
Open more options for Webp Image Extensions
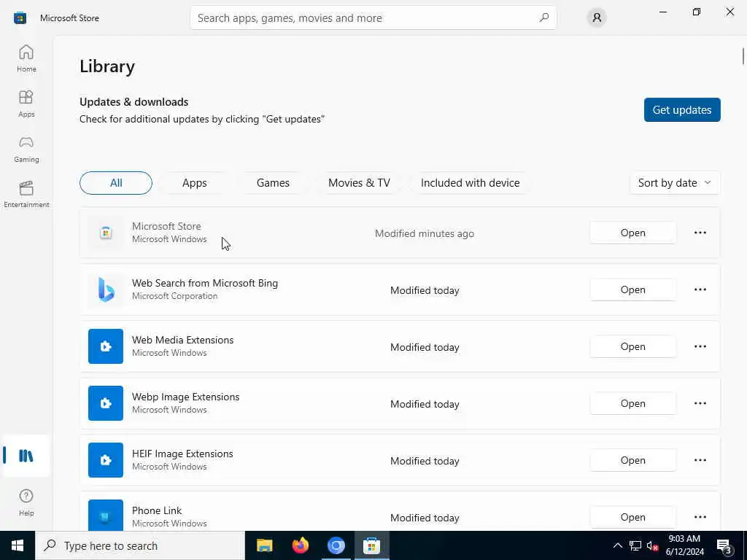[700, 403]
